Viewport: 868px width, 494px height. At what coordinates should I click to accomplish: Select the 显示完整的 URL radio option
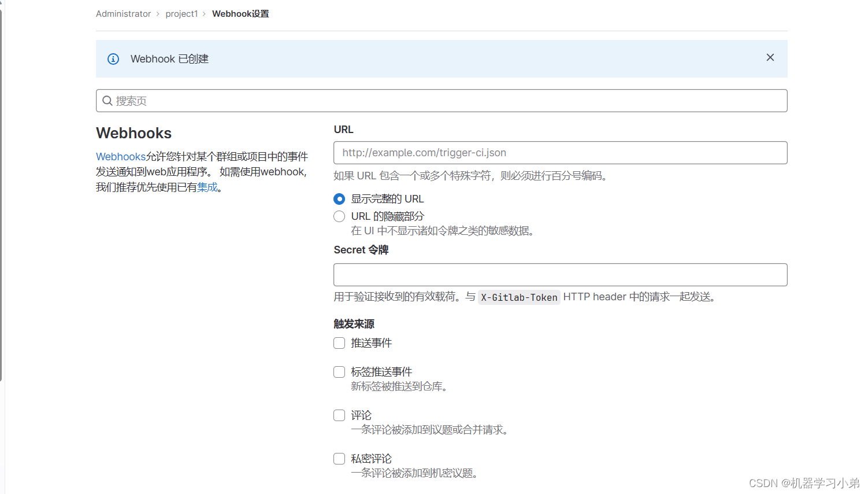point(339,199)
